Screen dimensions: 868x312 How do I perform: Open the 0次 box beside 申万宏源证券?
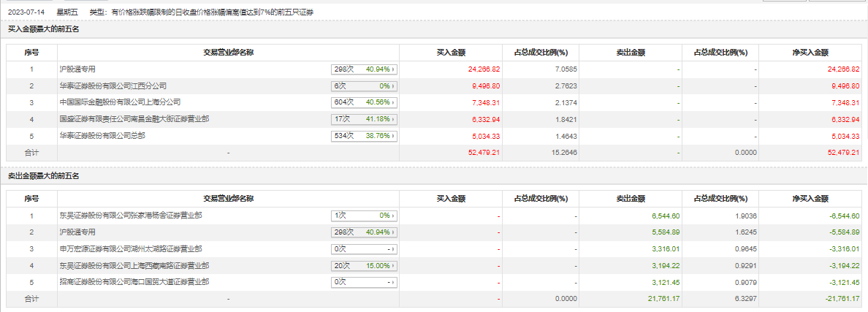tap(365, 249)
